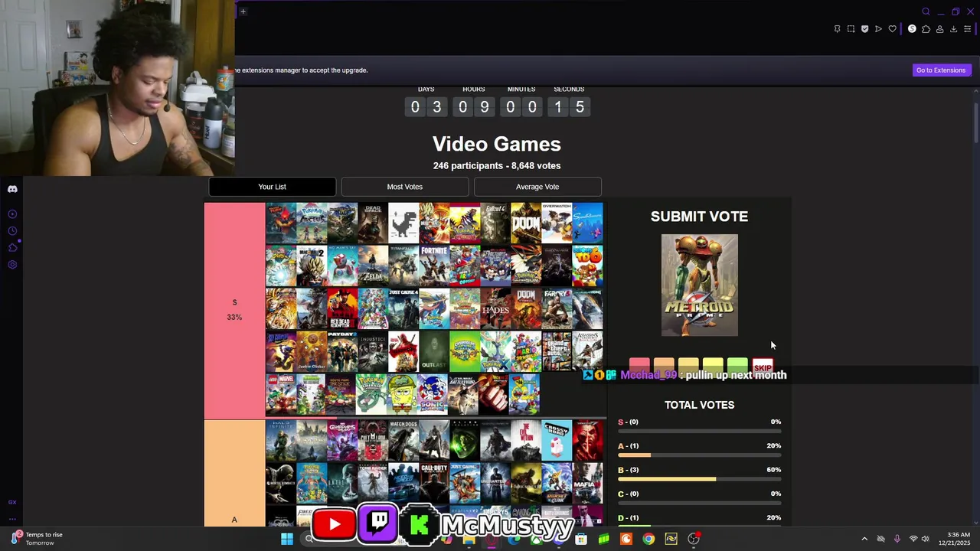The image size is (980, 551).
Task: Click the Overwatch thumbnail in S tier
Action: pos(557,223)
